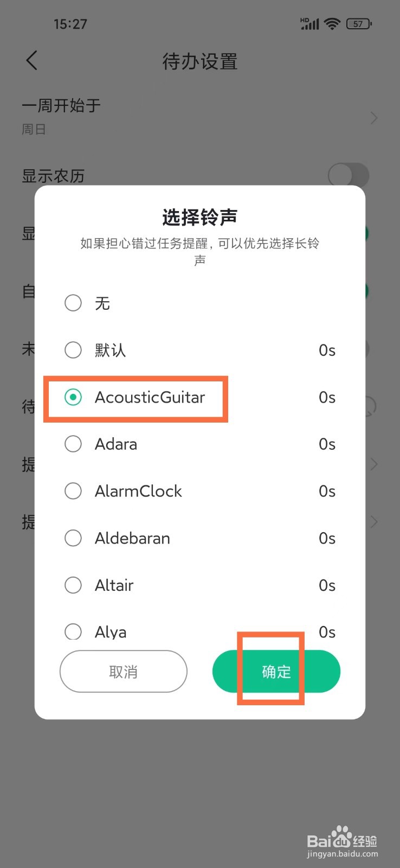Select the AcousticGuitar ringtone radio button
Image resolution: width=400 pixels, height=868 pixels.
[x=73, y=397]
